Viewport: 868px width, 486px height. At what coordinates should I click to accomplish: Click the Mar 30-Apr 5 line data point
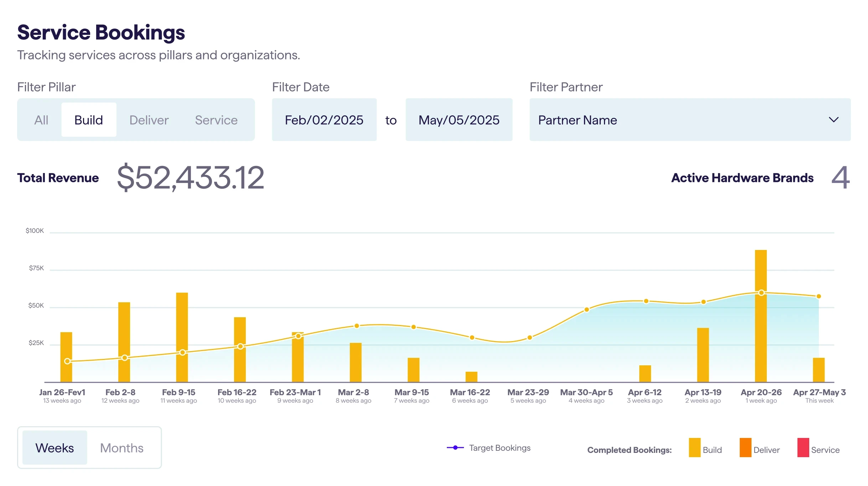tap(587, 309)
